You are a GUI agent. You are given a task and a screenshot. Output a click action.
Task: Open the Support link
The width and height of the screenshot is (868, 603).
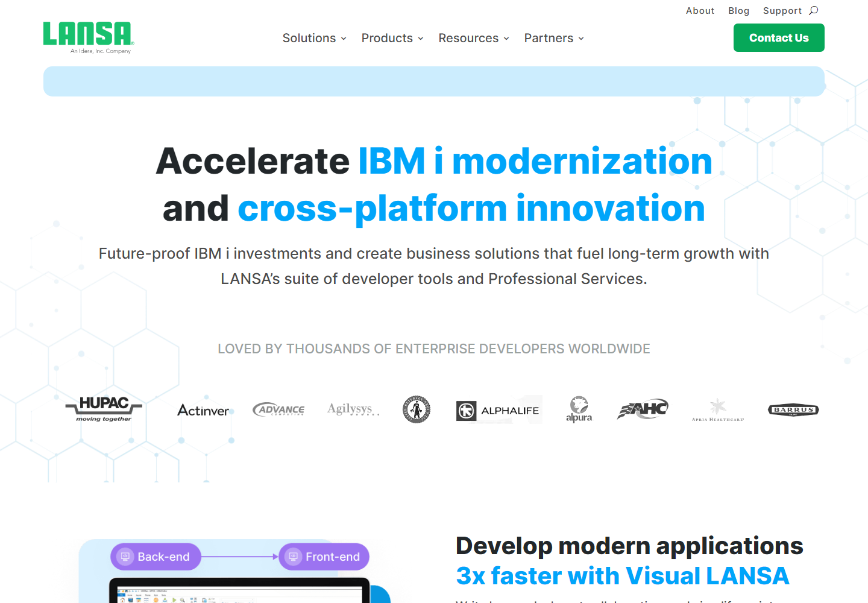(782, 11)
